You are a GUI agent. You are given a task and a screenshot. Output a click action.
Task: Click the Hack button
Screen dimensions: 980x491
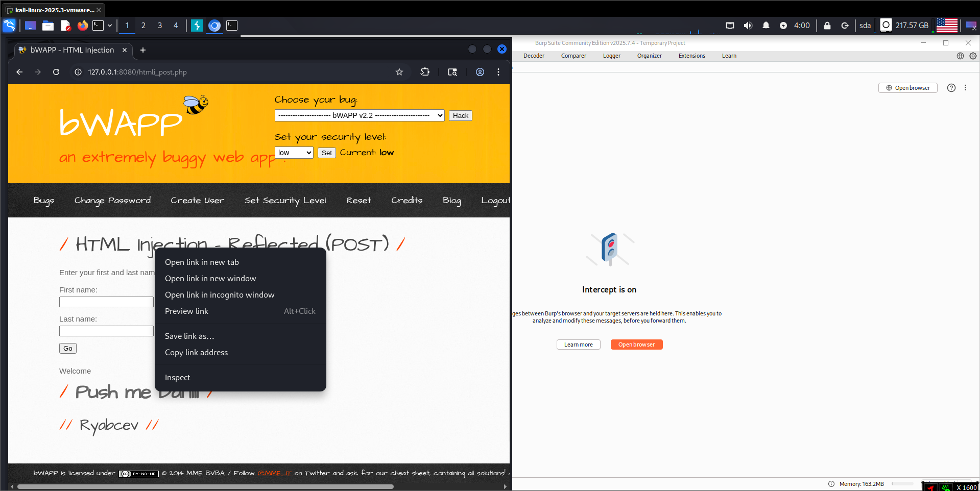pos(460,116)
